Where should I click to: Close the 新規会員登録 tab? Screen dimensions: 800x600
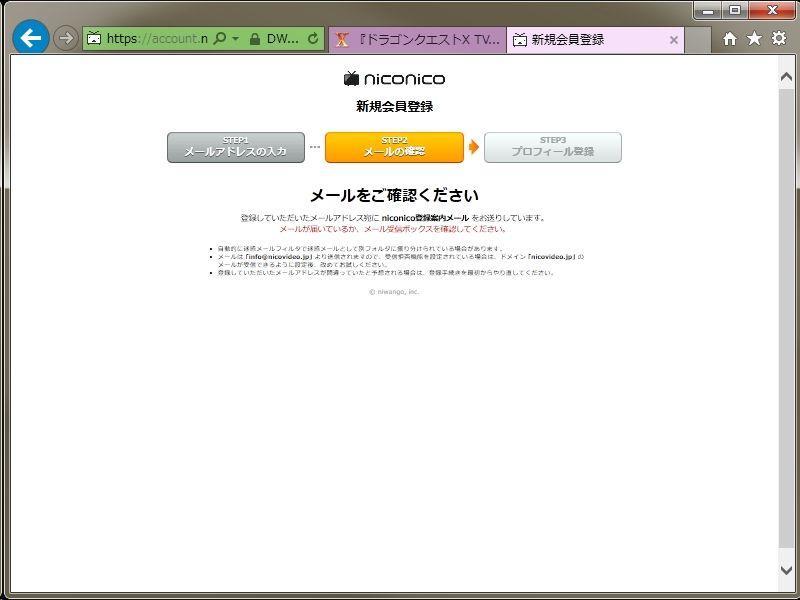tap(673, 40)
